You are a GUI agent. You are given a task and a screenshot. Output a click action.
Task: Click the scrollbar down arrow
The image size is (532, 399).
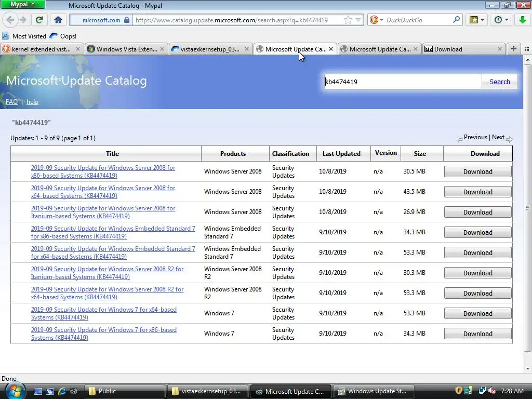coord(528,369)
